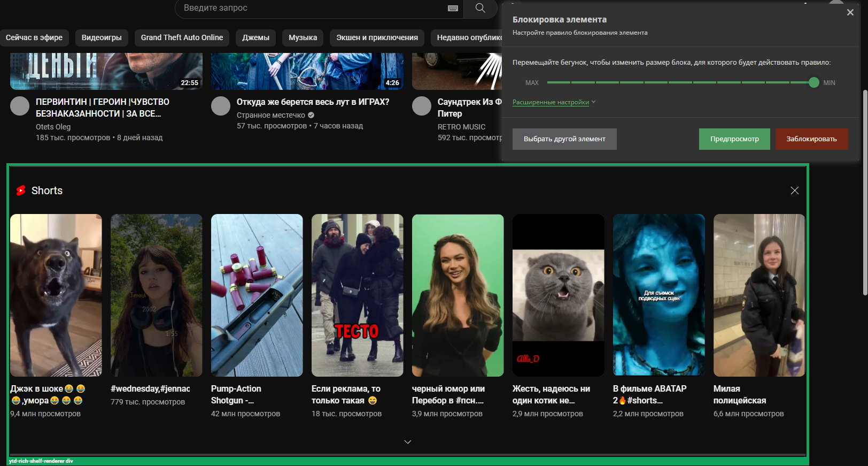This screenshot has height=466, width=868.
Task: Open the Otets Oleg channel link
Action: pyautogui.click(x=53, y=127)
